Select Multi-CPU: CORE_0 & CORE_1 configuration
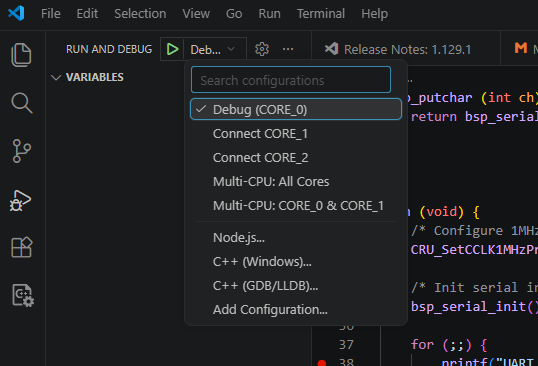The width and height of the screenshot is (538, 366). 296,205
